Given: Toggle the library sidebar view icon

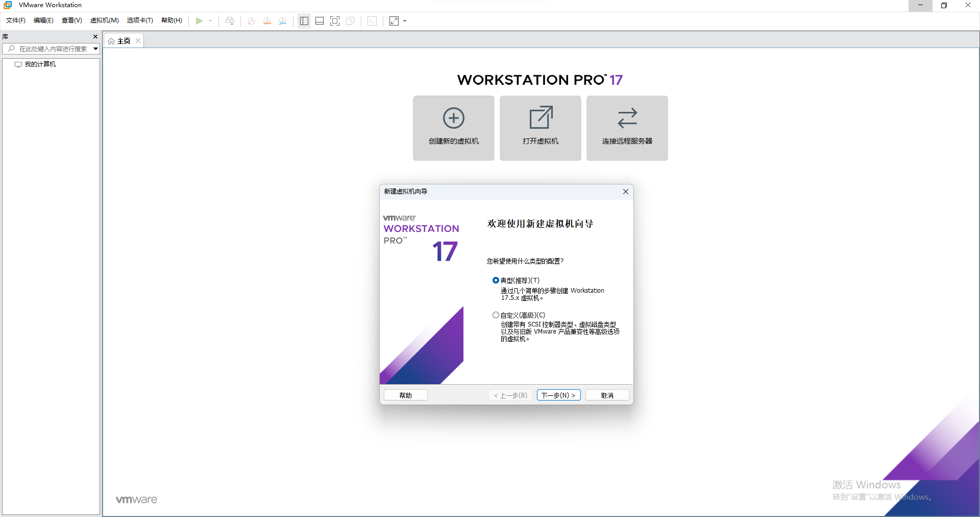Looking at the screenshot, I should click(304, 21).
